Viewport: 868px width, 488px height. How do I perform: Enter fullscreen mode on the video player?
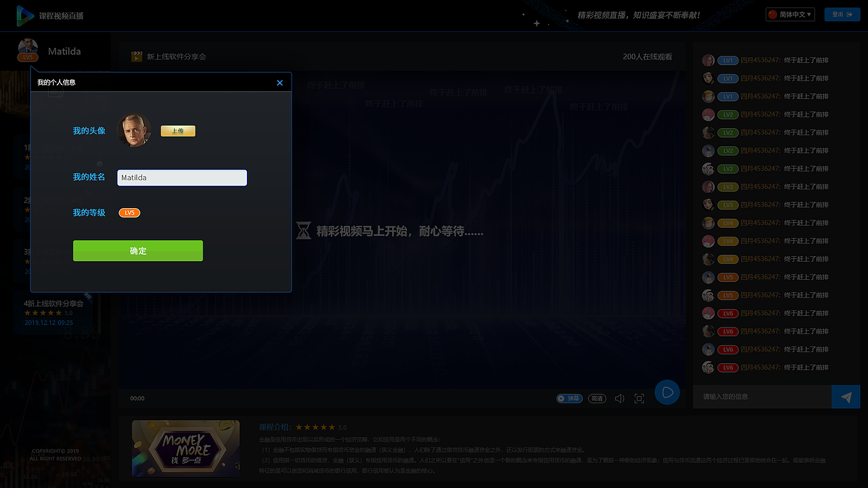(639, 398)
